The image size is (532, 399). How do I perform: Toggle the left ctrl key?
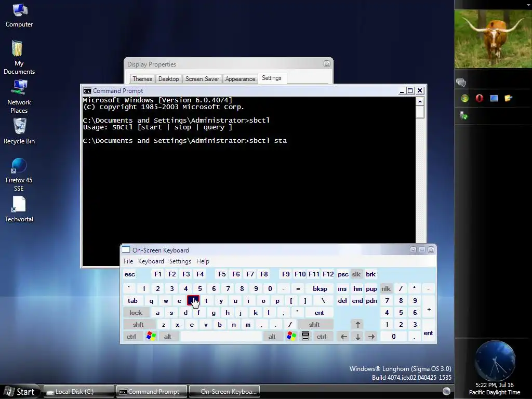point(131,336)
